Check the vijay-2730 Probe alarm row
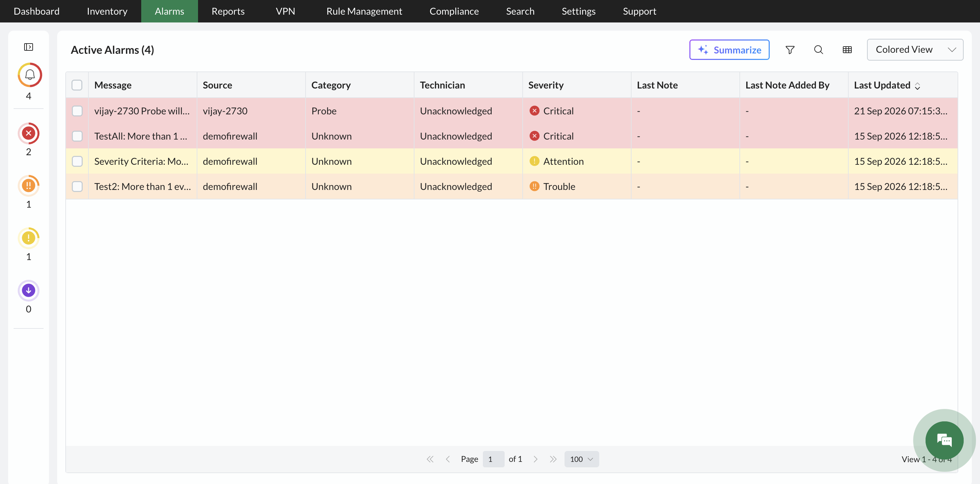 click(77, 111)
